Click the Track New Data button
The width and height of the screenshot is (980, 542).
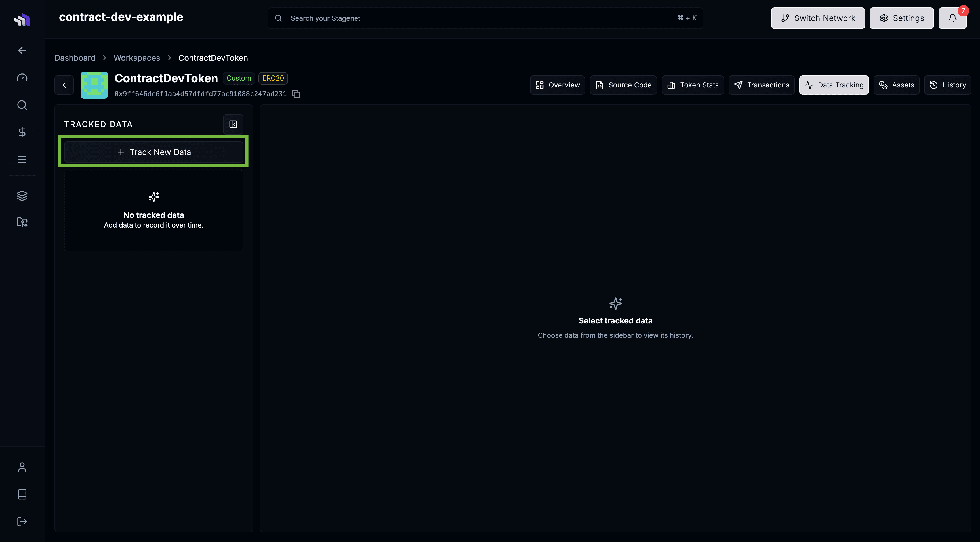[153, 152]
